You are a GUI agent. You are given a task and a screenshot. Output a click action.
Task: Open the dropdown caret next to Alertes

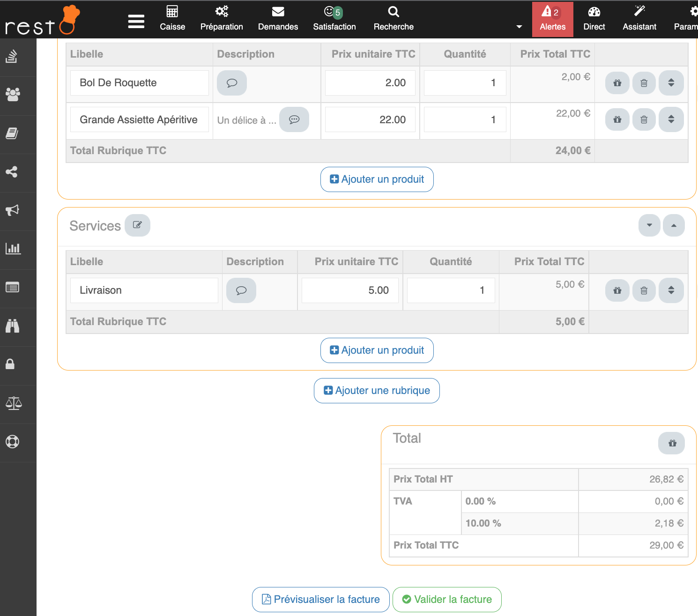tap(519, 27)
